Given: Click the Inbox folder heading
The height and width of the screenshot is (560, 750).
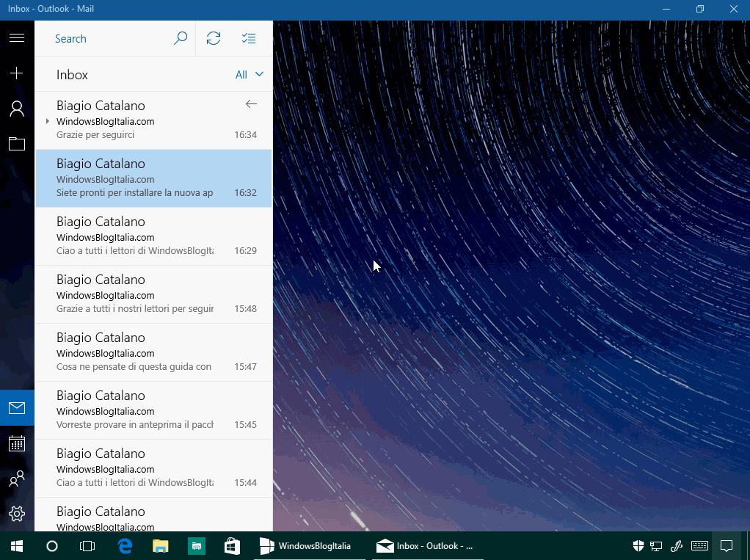Looking at the screenshot, I should pyautogui.click(x=72, y=75).
